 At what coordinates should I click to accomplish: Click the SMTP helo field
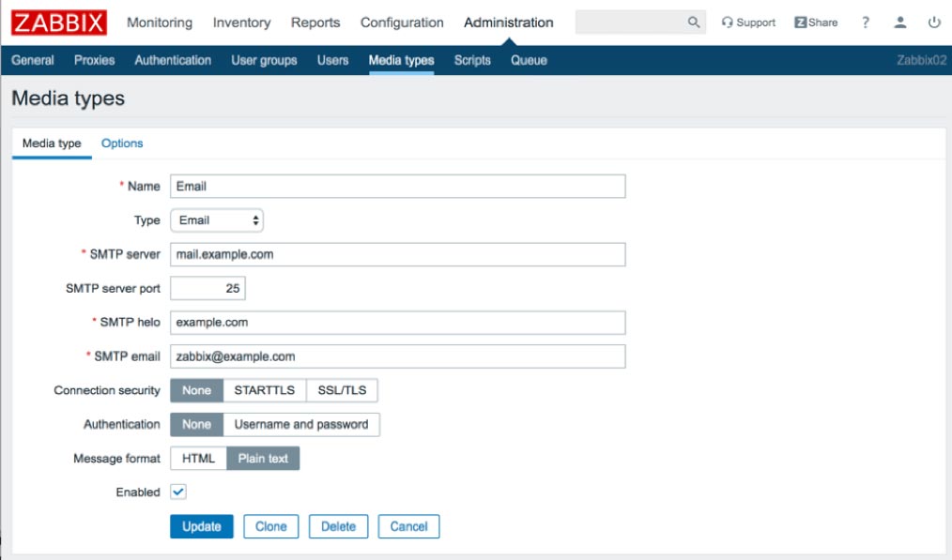tap(398, 322)
